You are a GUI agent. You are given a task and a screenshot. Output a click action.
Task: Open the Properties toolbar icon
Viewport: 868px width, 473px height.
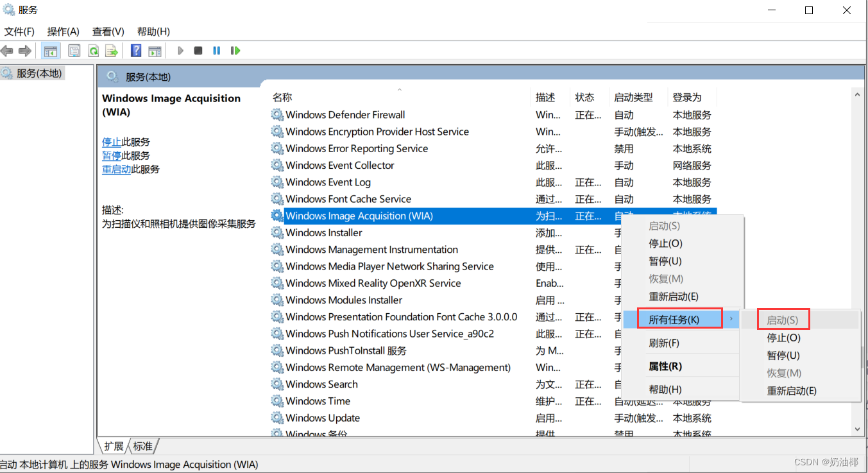pos(74,51)
